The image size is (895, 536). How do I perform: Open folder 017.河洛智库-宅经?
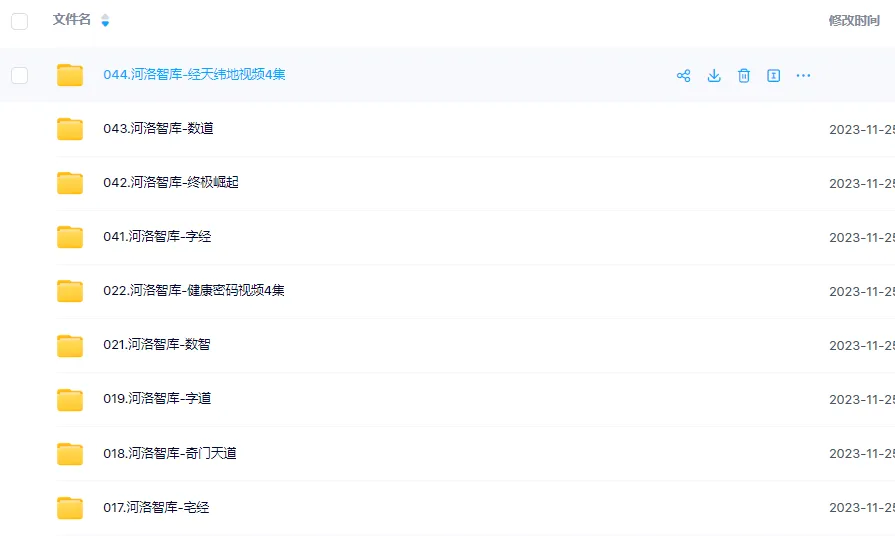pos(156,507)
